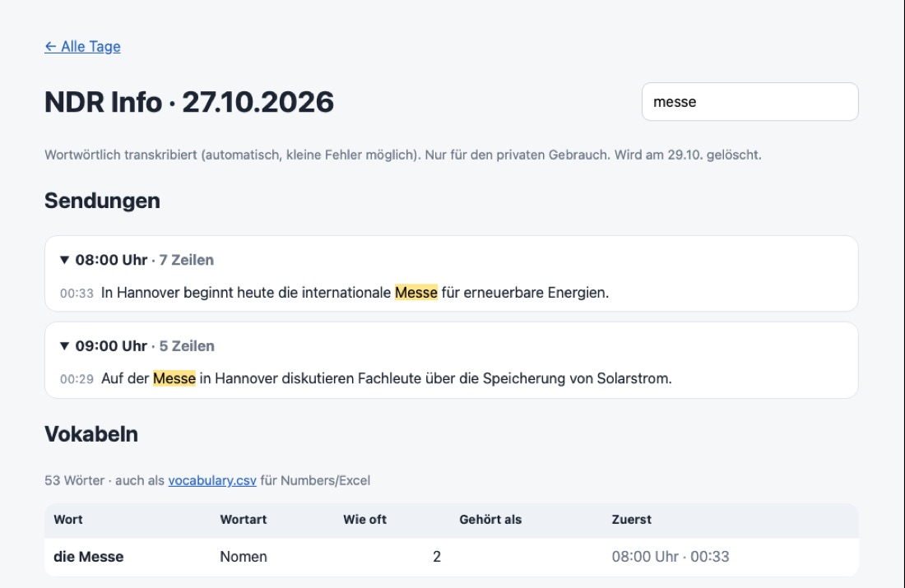Select highlighted Messe in the Hannover beginnt line

tap(416, 293)
